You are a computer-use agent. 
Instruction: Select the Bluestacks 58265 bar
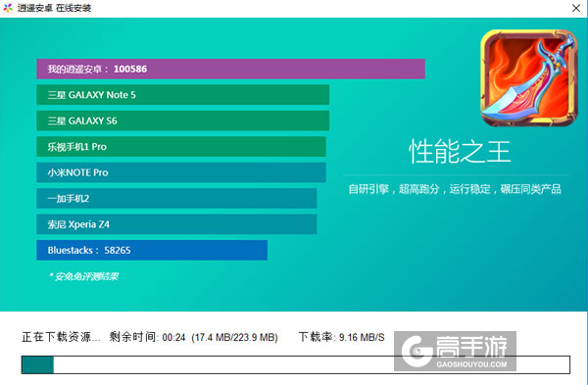coord(152,250)
